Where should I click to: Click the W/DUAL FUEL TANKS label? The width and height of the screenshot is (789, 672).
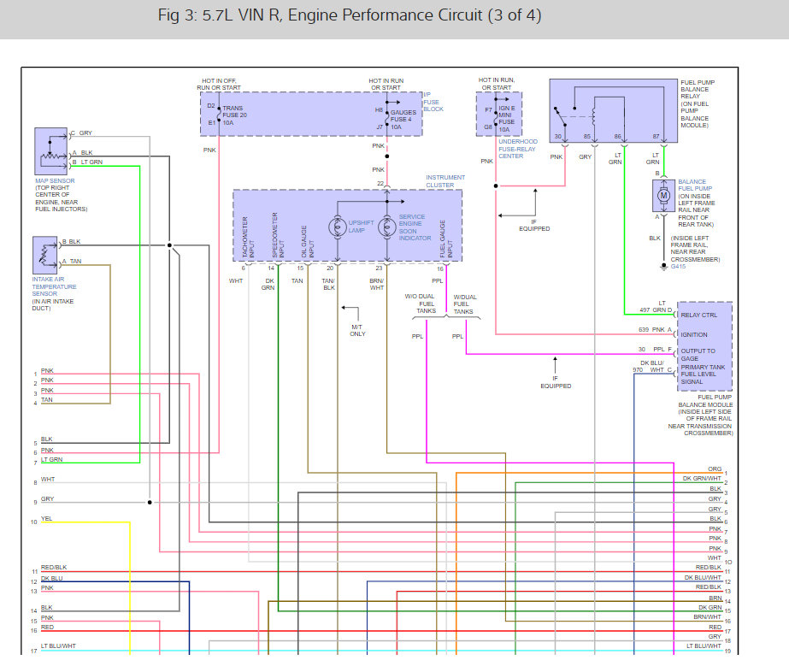(465, 304)
